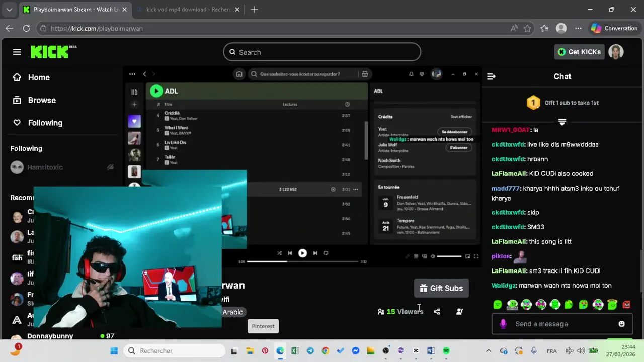This screenshot has height=362, width=644.
Task: Click the 15 Viewers count
Action: tap(400, 312)
